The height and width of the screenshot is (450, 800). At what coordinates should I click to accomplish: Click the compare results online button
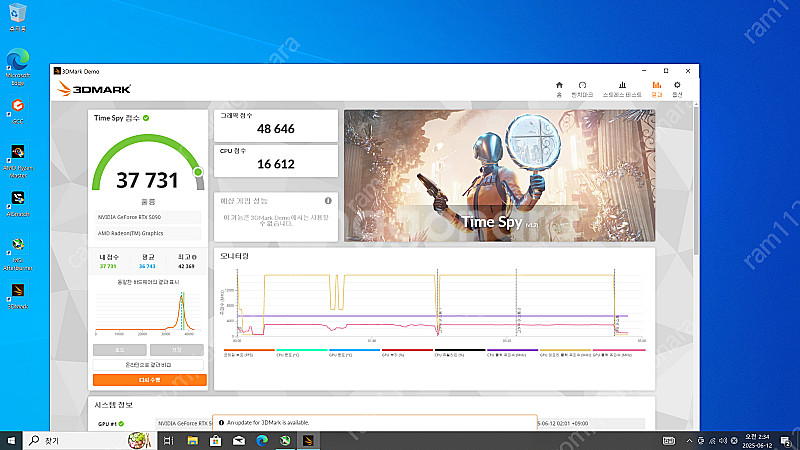[x=148, y=365]
